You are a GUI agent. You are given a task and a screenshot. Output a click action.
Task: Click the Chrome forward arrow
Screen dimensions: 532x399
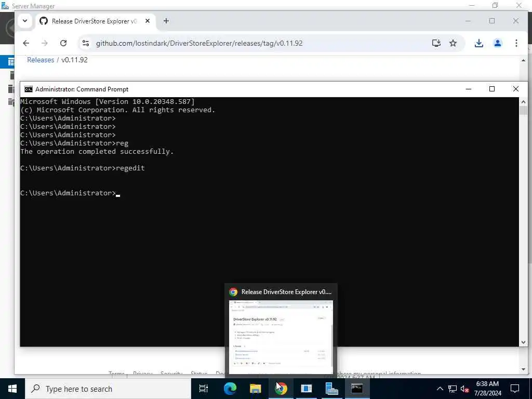click(45, 43)
